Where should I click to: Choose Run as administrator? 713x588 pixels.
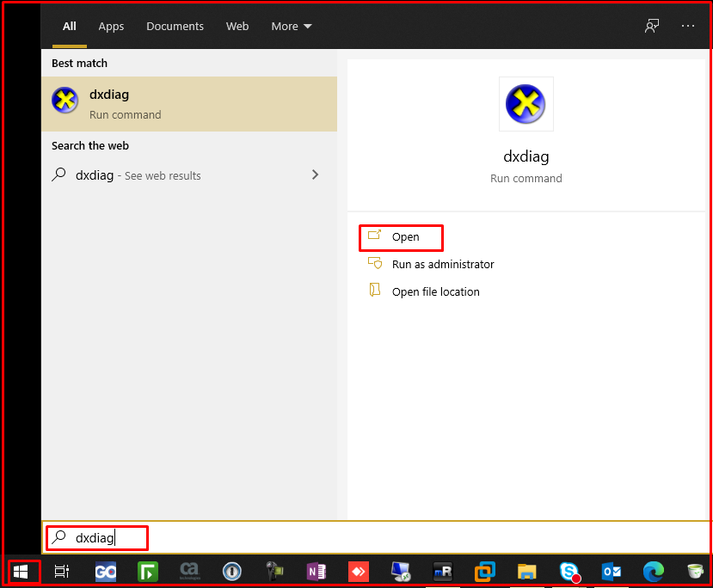tap(431, 264)
